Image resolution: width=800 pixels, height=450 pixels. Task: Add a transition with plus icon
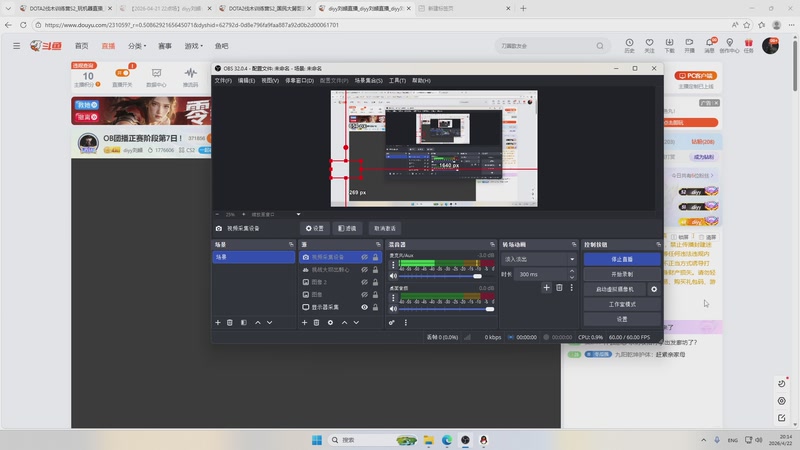point(546,288)
